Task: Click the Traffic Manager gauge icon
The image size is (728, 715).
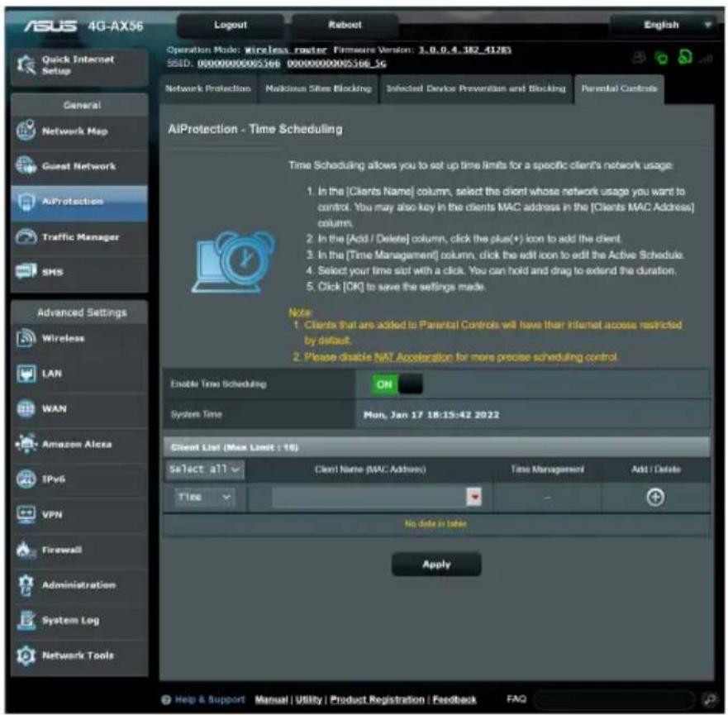Action: (x=26, y=236)
